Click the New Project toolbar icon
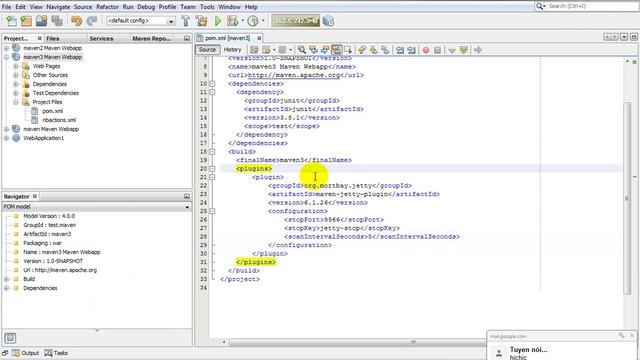Screen dimensions: 640x360 click(x=26, y=21)
